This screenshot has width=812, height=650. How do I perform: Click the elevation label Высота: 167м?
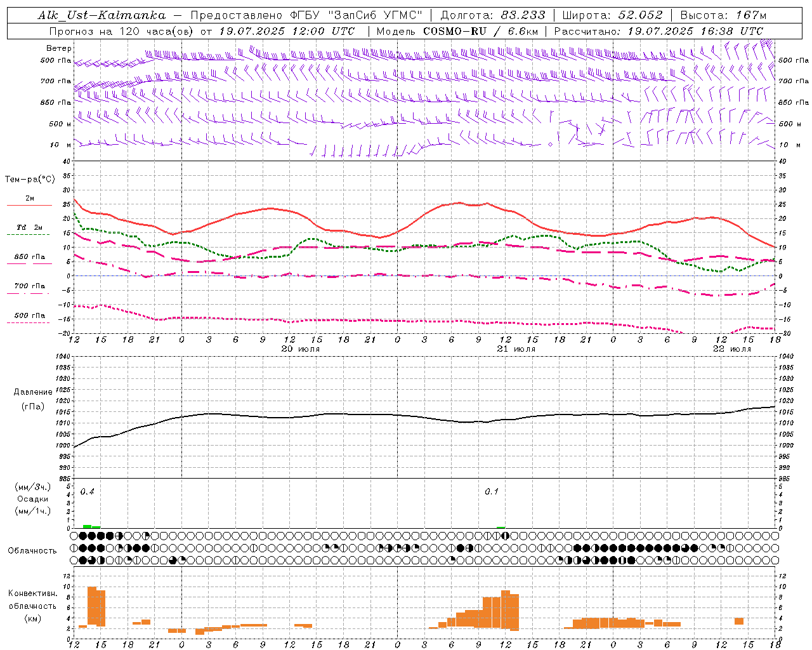pyautogui.click(x=723, y=15)
